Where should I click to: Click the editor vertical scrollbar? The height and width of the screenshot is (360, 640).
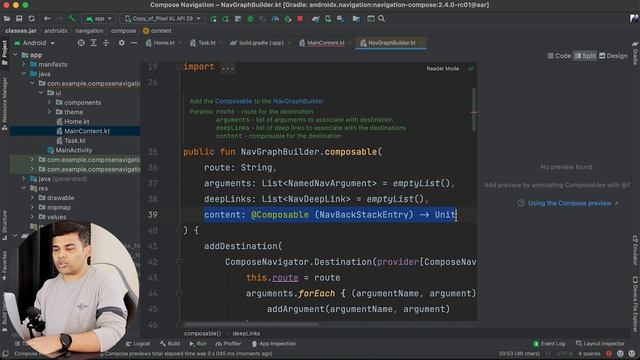coord(473,109)
